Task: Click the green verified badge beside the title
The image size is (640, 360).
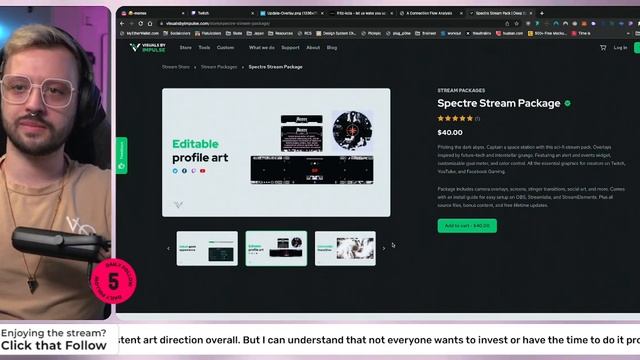Action: tap(567, 103)
